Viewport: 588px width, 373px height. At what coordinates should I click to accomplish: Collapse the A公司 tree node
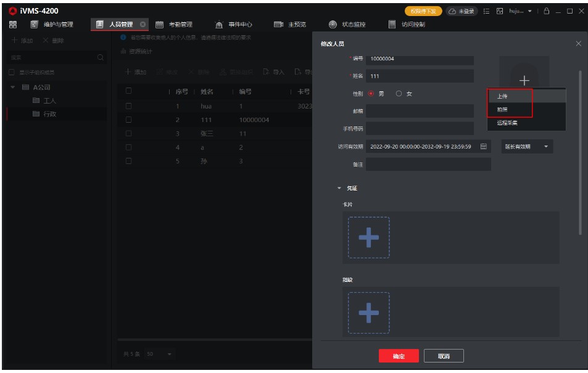coord(13,88)
